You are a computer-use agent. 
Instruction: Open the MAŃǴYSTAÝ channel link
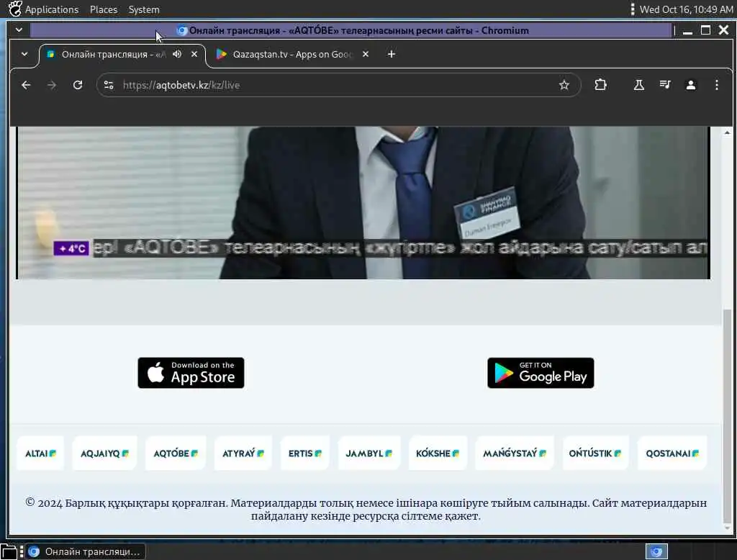(515, 453)
